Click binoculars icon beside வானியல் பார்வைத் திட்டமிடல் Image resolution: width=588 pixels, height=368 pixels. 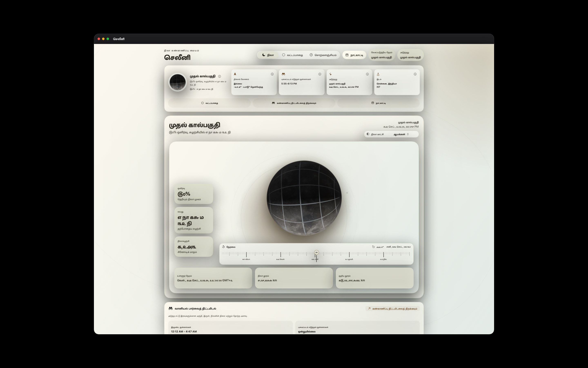tap(170, 308)
